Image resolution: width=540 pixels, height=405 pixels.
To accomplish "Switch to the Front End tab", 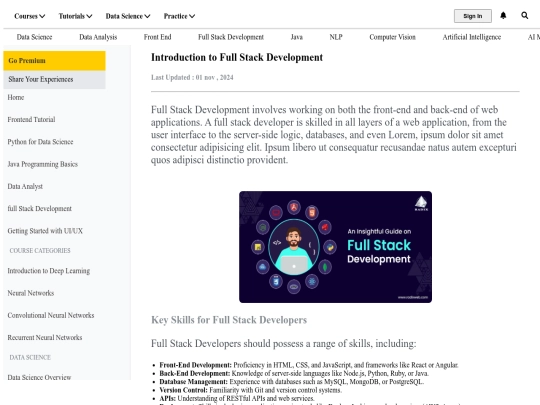I will 157,37.
